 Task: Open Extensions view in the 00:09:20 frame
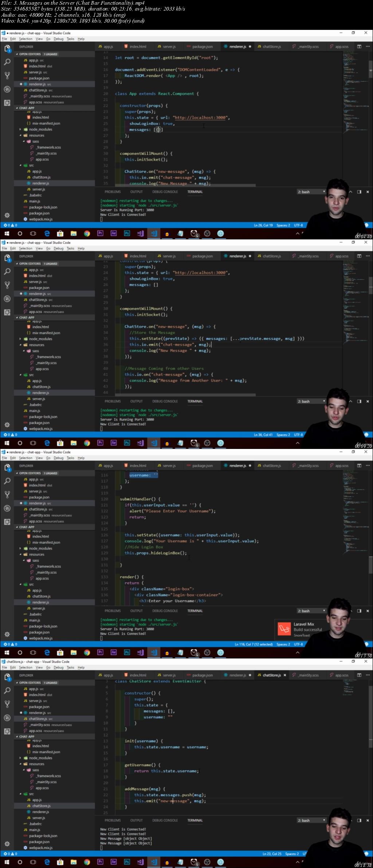7,312
